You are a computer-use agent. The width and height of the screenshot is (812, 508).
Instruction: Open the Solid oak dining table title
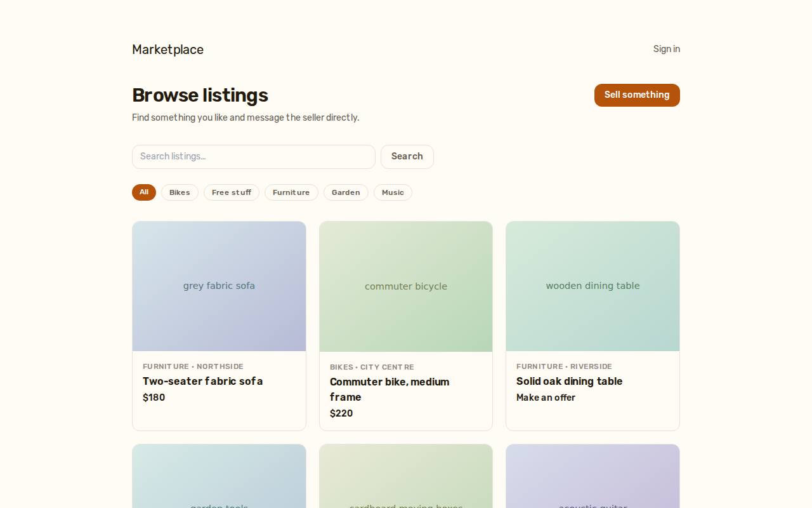(x=569, y=381)
